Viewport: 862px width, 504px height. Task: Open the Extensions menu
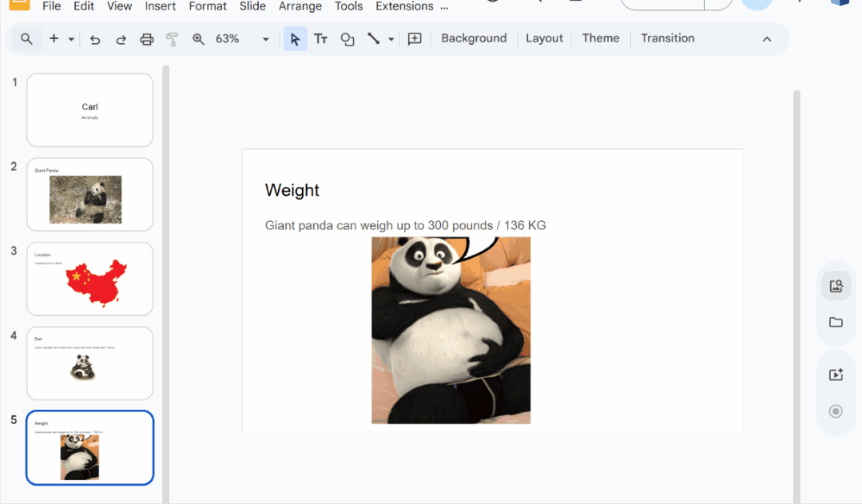click(x=404, y=6)
